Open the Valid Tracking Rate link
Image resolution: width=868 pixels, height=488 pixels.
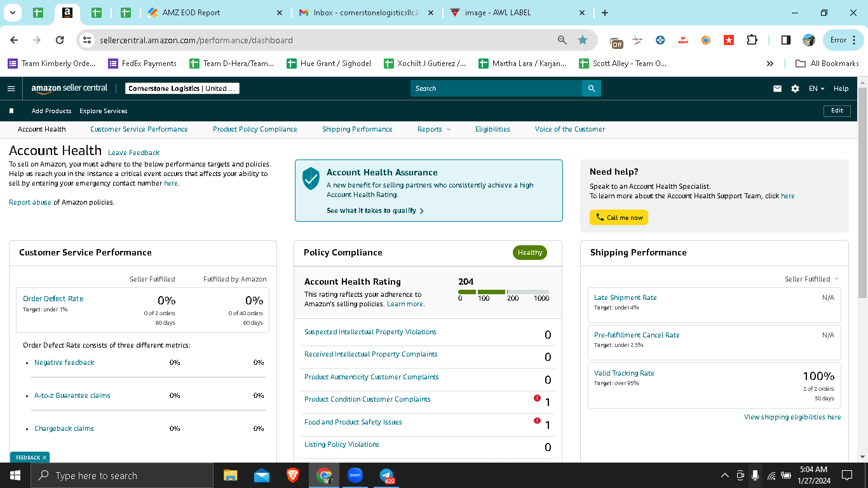pos(624,373)
